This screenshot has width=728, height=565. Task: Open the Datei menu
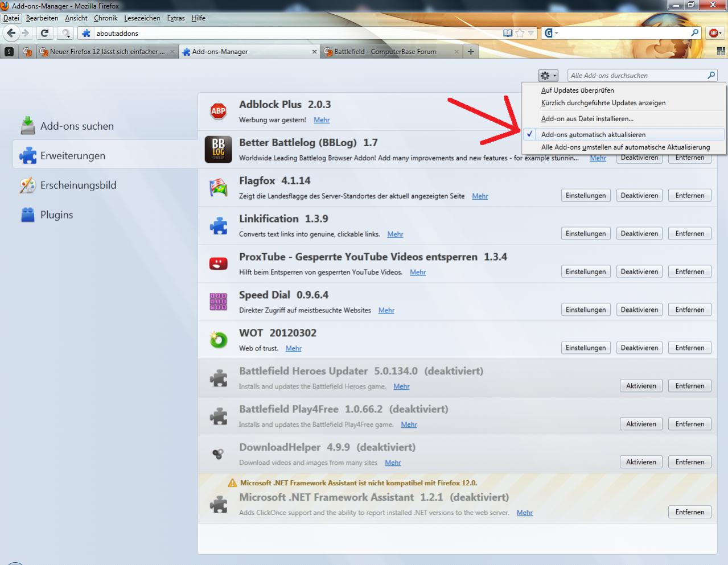[x=11, y=18]
